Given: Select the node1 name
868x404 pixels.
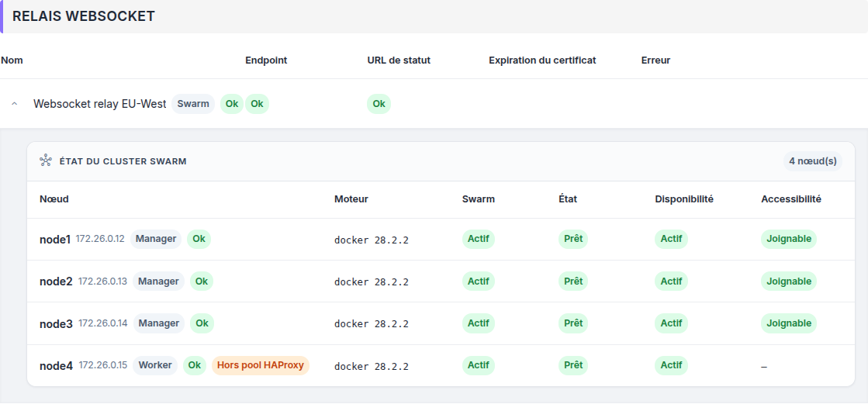Looking at the screenshot, I should point(55,240).
